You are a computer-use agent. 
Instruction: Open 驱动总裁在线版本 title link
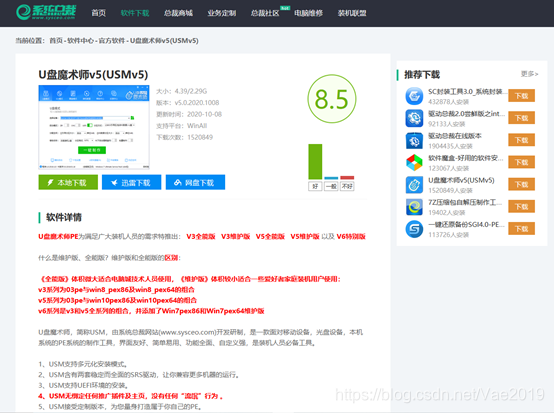pyautogui.click(x=455, y=136)
